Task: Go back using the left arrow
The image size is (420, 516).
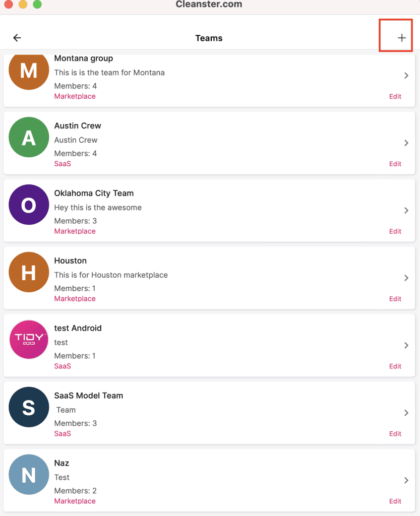Action: [x=17, y=38]
